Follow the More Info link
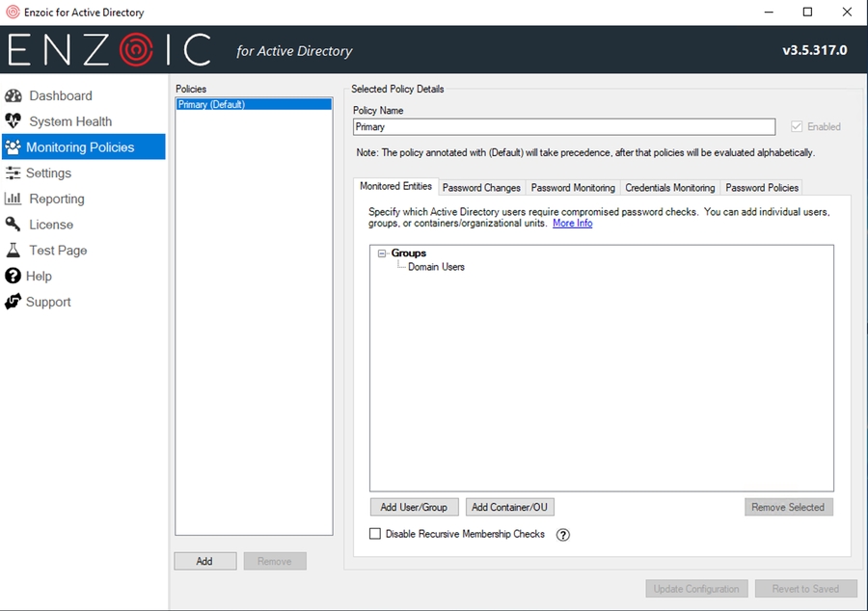Screen dimensions: 868x611 click(572, 224)
